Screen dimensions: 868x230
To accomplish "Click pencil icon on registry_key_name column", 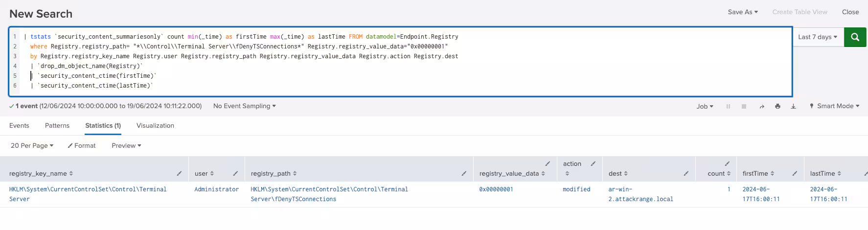I will point(179,174).
